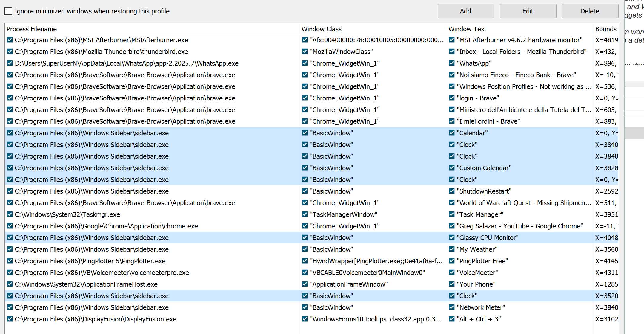The image size is (644, 334).
Task: Toggle the "Glassy CPU Monitor" window text checkbox
Action: point(452,238)
